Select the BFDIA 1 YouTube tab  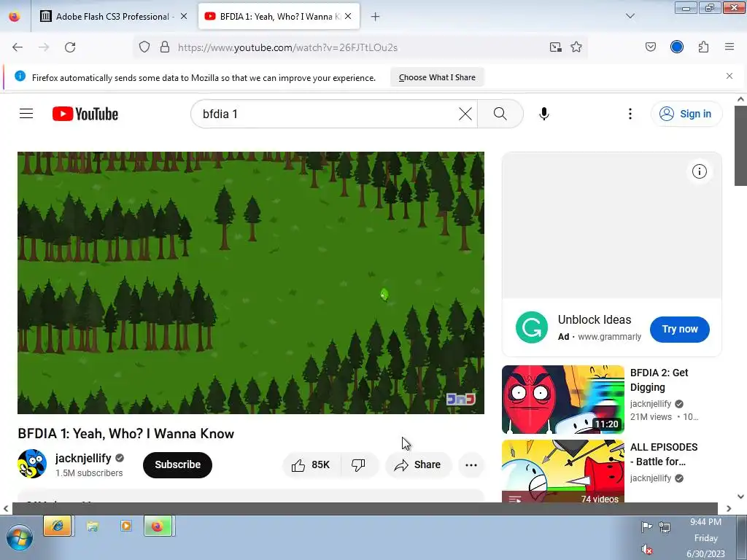point(279,17)
